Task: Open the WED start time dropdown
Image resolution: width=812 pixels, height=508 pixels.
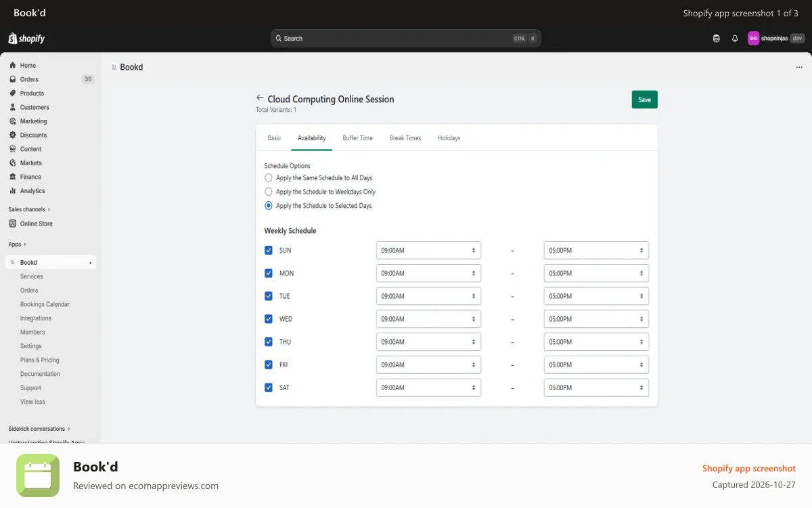Action: [428, 319]
